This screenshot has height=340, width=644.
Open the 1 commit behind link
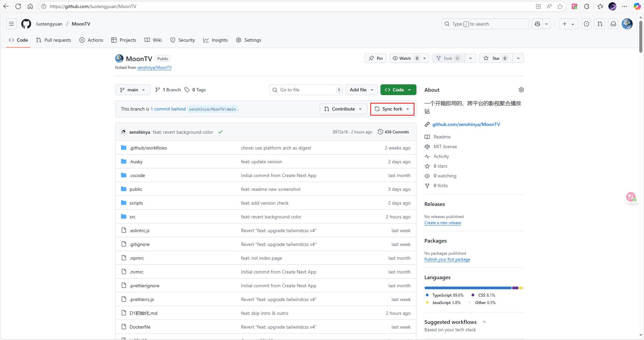pyautogui.click(x=168, y=109)
